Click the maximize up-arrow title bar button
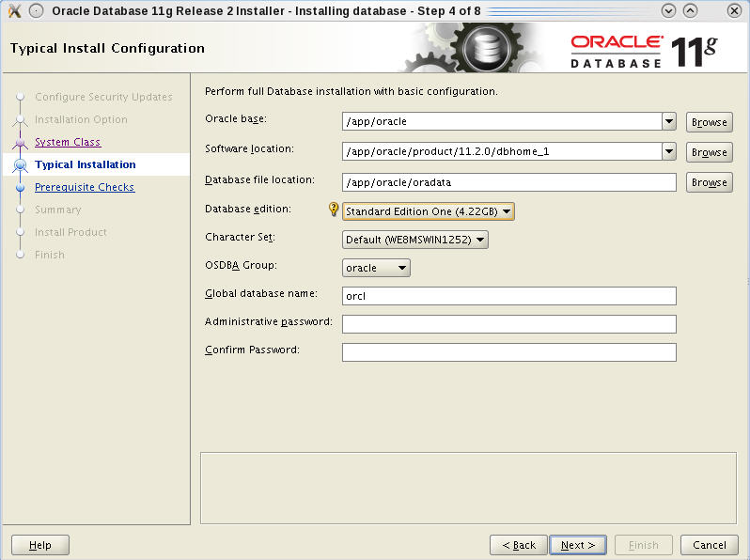The width and height of the screenshot is (750, 560). click(690, 10)
